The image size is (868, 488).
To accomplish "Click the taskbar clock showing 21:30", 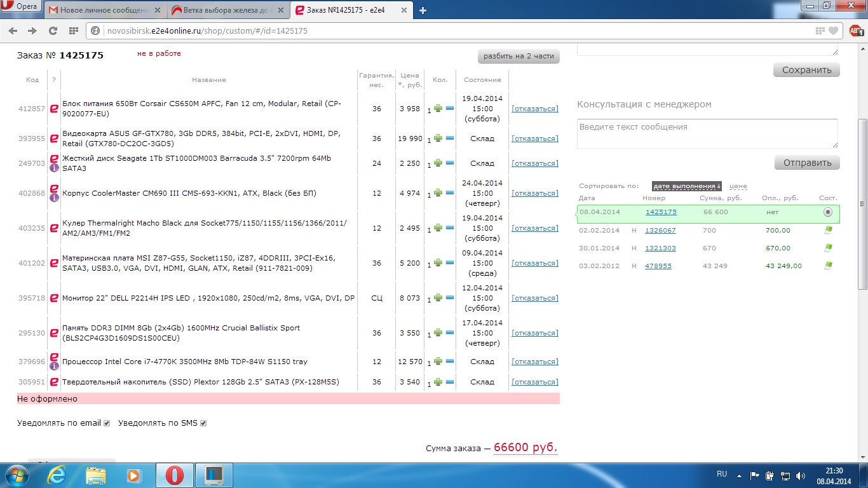I will [x=835, y=475].
